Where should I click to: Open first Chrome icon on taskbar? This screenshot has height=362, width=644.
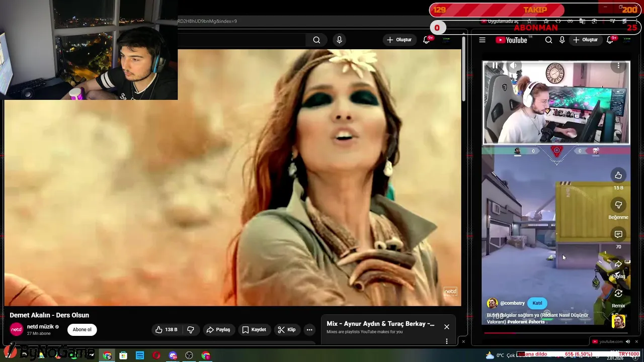(x=107, y=355)
